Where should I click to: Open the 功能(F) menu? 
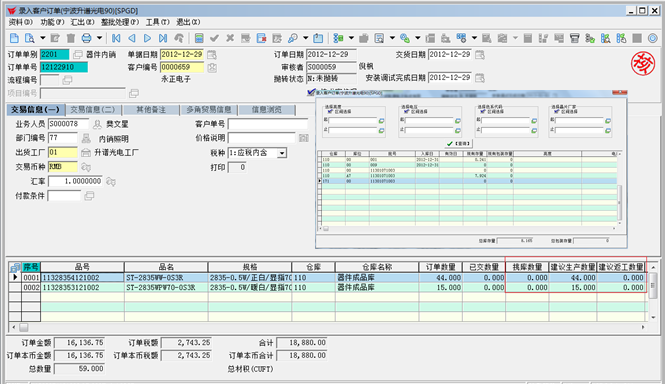[52, 22]
